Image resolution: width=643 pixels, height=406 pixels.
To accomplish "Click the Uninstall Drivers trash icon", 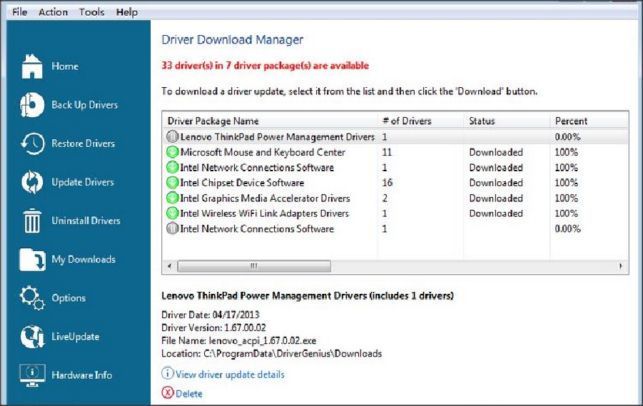I will [x=32, y=221].
